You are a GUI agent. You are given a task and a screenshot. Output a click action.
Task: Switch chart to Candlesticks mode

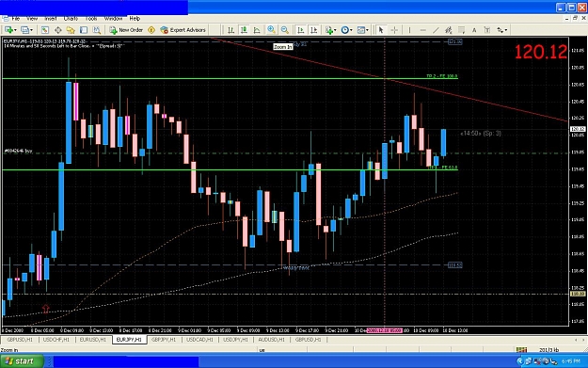[244, 30]
